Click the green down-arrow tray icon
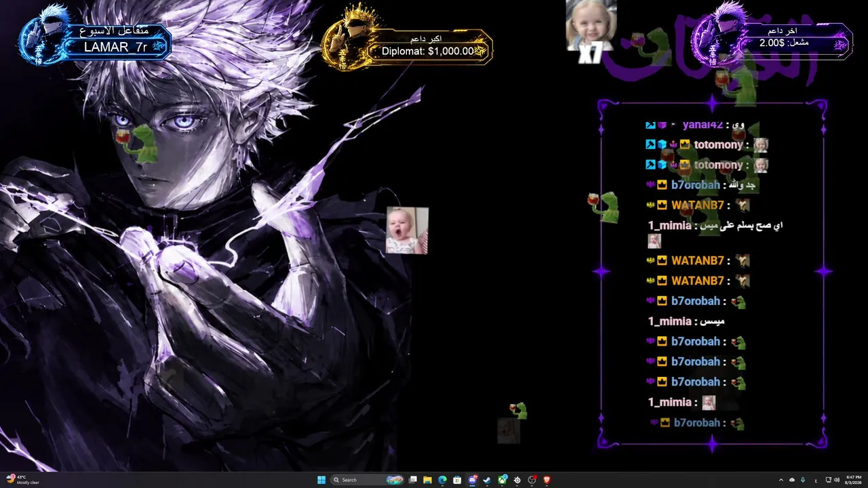The width and height of the screenshot is (868, 488). tap(803, 480)
